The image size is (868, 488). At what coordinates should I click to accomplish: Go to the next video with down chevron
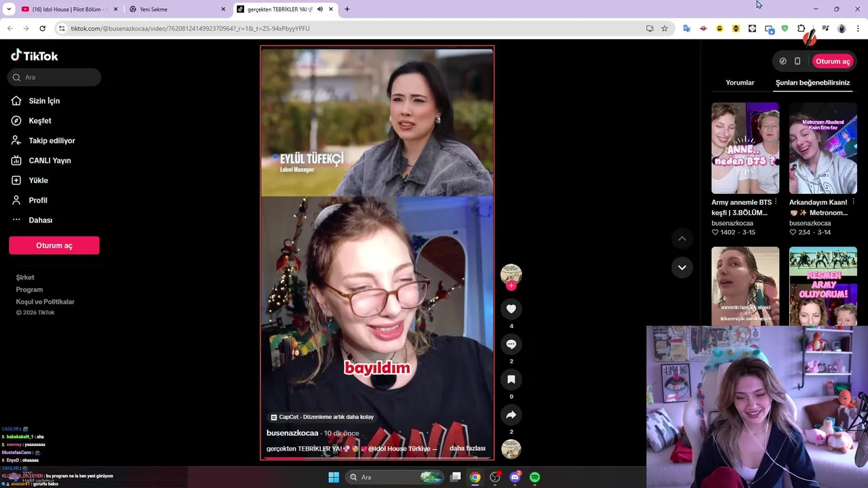point(682,267)
